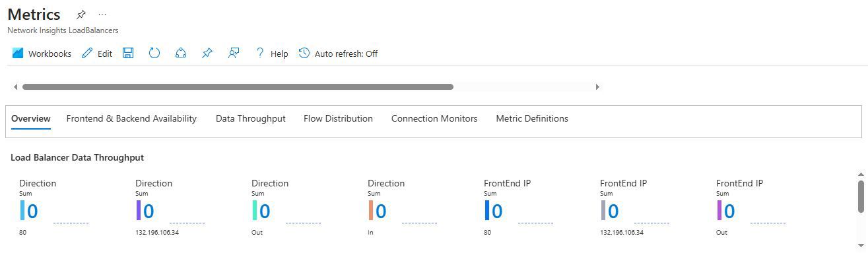Viewport: 868px width, 273px height.
Task: Click the horizontal scrollbar left arrow
Action: (x=15, y=87)
